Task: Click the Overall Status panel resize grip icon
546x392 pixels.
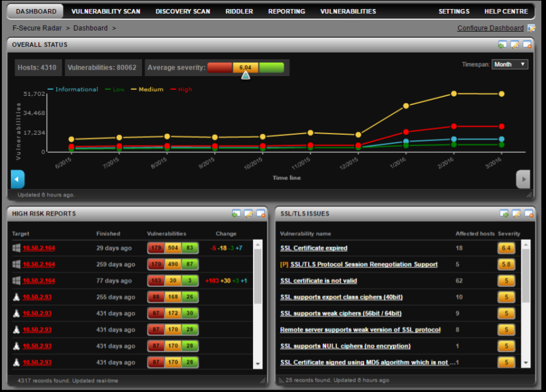Action: point(529,195)
